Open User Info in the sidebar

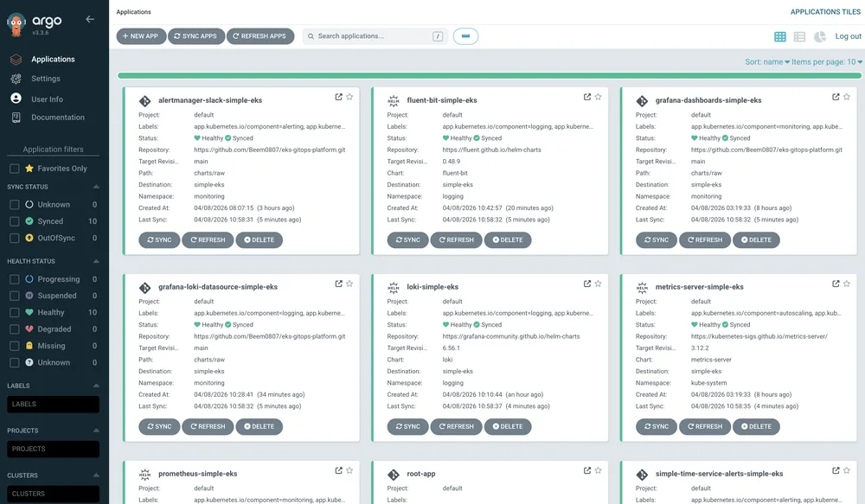tap(47, 99)
